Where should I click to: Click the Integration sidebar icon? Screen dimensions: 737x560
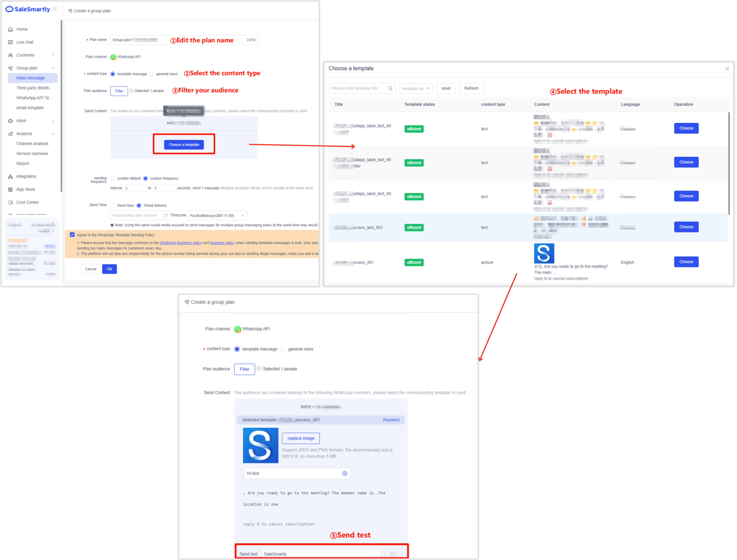[10, 177]
